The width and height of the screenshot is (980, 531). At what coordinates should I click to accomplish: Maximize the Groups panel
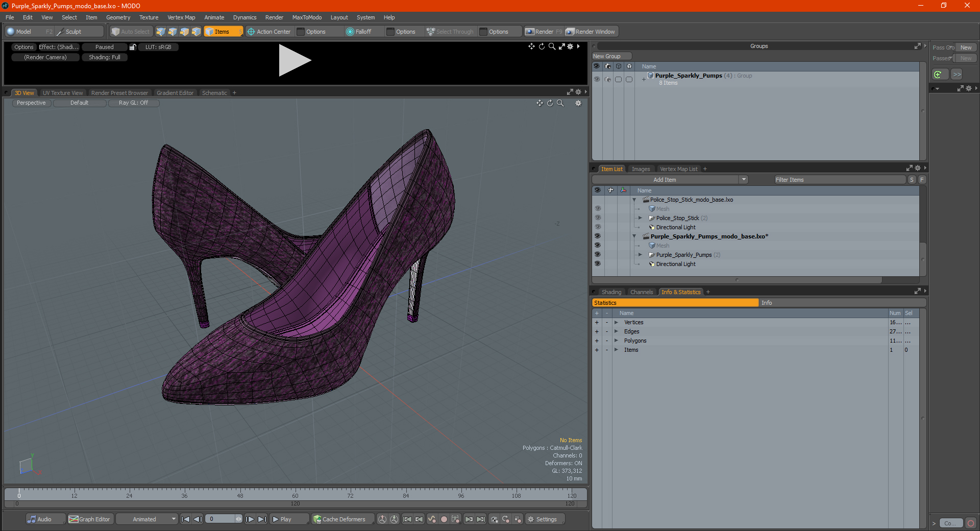[x=917, y=46]
